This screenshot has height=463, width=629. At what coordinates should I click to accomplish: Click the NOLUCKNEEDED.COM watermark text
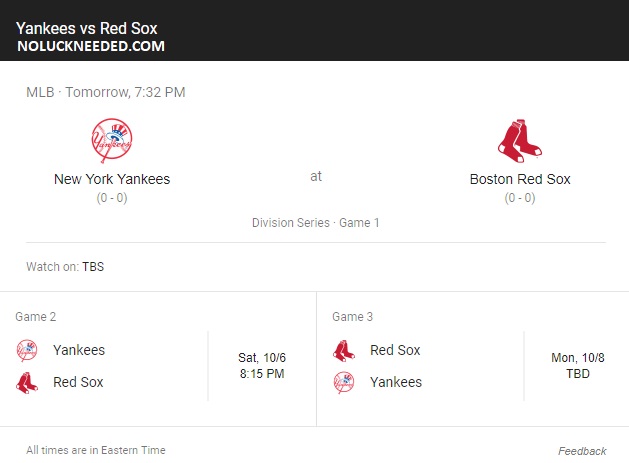(91, 46)
